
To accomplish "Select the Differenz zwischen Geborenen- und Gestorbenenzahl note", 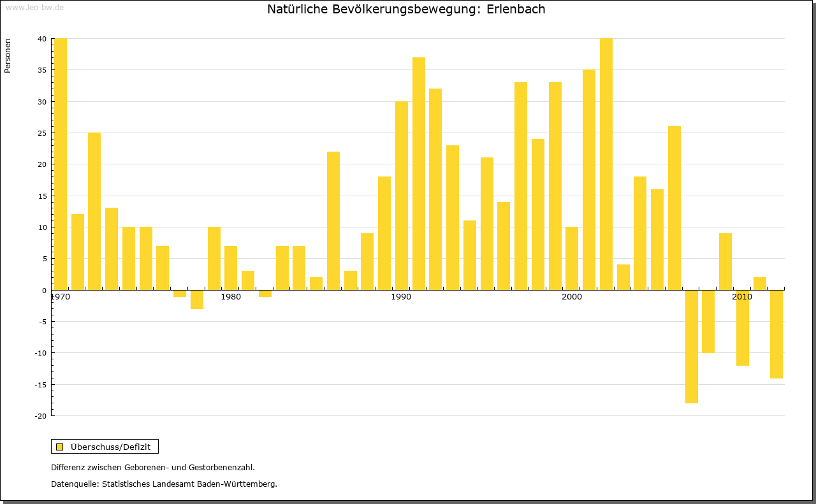I will click(x=153, y=468).
